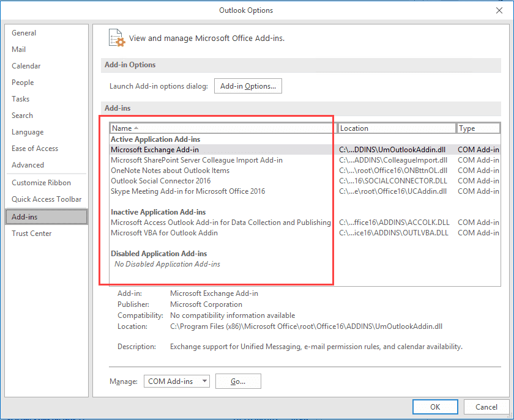
Task: Click the ColleagueImport.dll location cell
Action: (x=393, y=160)
